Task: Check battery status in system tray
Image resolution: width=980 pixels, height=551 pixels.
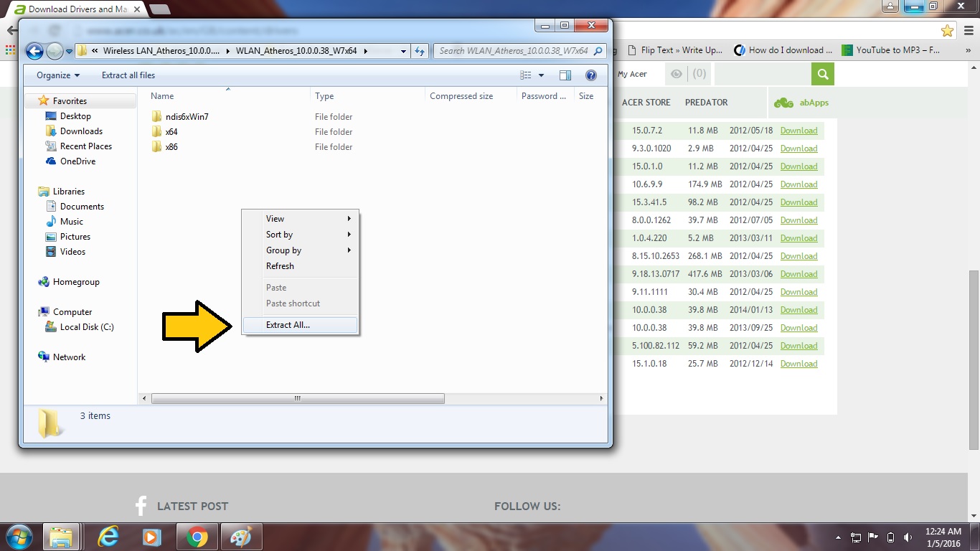Action: (x=891, y=537)
